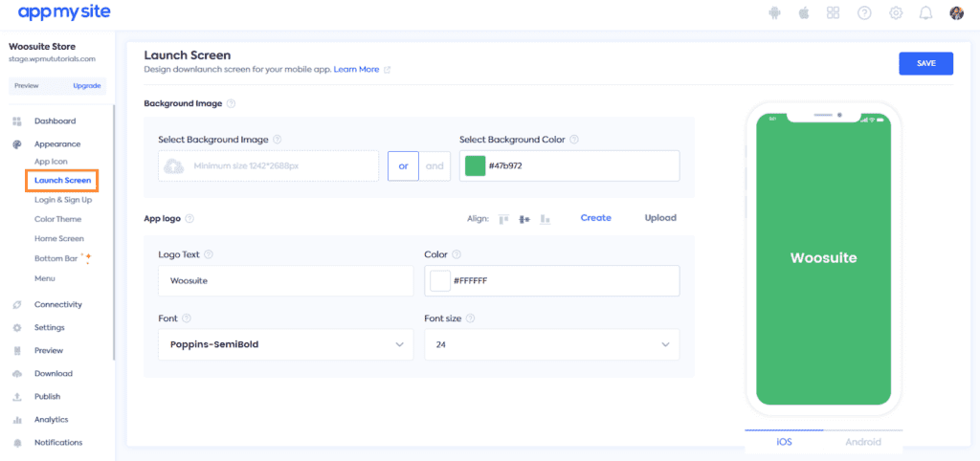Image resolution: width=980 pixels, height=461 pixels.
Task: Click the Settings sidebar gear icon
Action: [17, 328]
